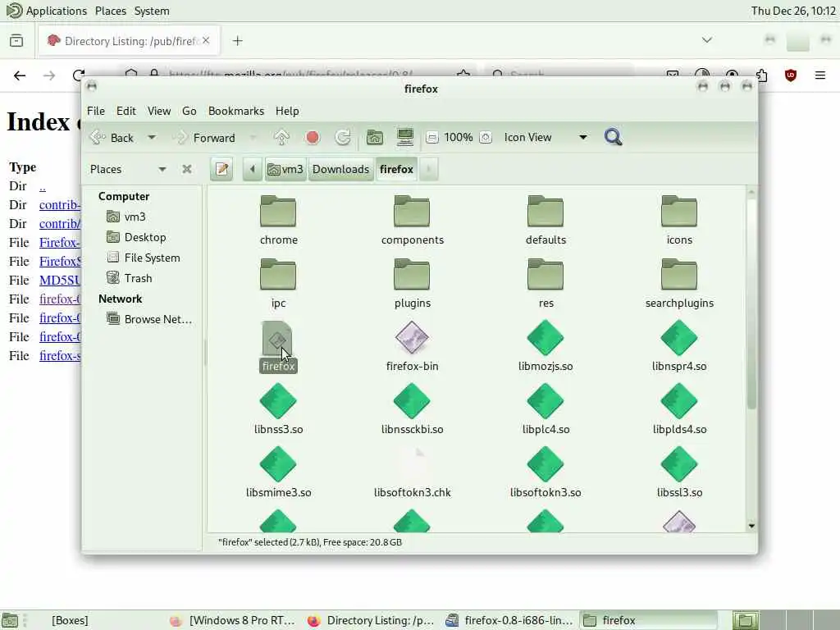
Task: Open a new browser tab with plus
Action: tap(237, 41)
